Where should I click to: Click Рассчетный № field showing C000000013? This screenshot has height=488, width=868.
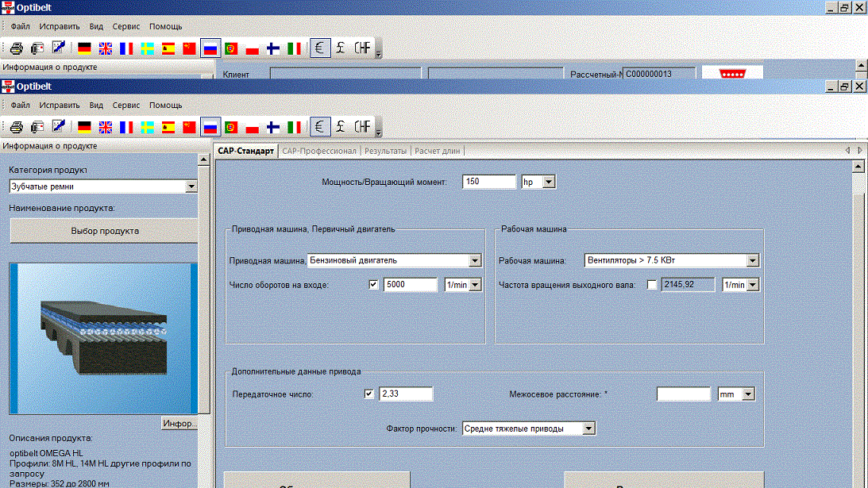[x=659, y=74]
